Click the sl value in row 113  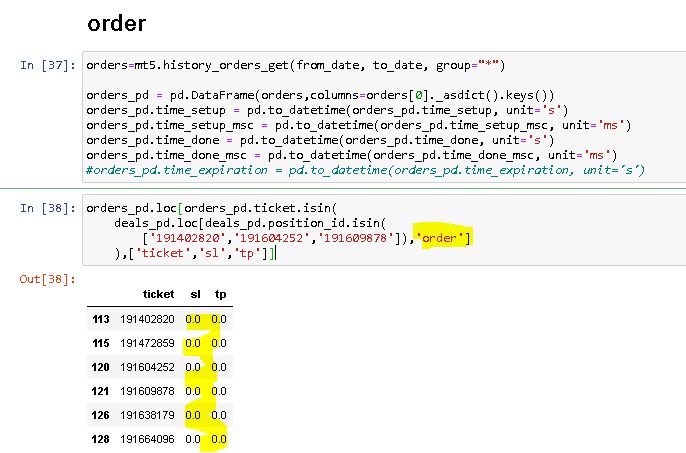[x=193, y=319]
